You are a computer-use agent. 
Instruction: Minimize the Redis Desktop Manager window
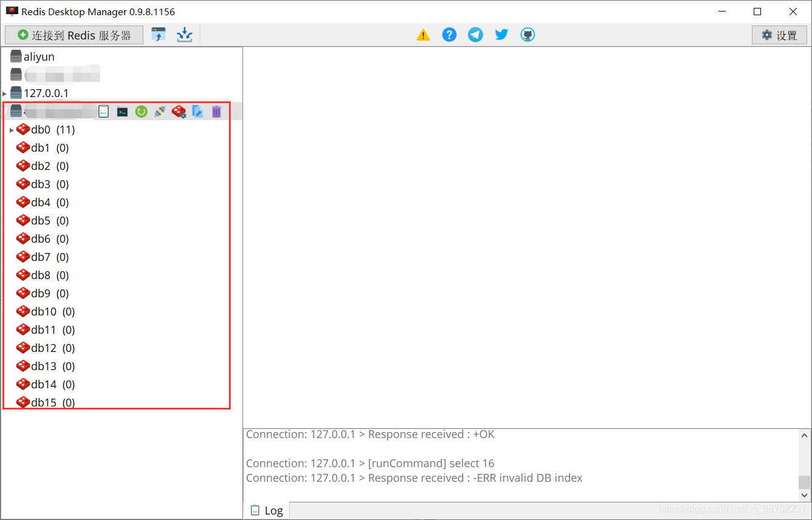[x=722, y=12]
